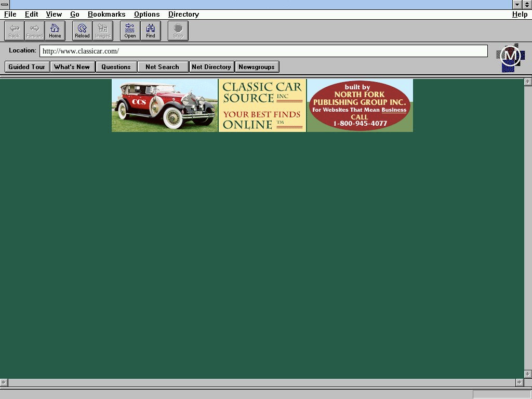Click the horizontal scrollbar right arrow
Viewport: 532px width, 399px height.
(519, 382)
